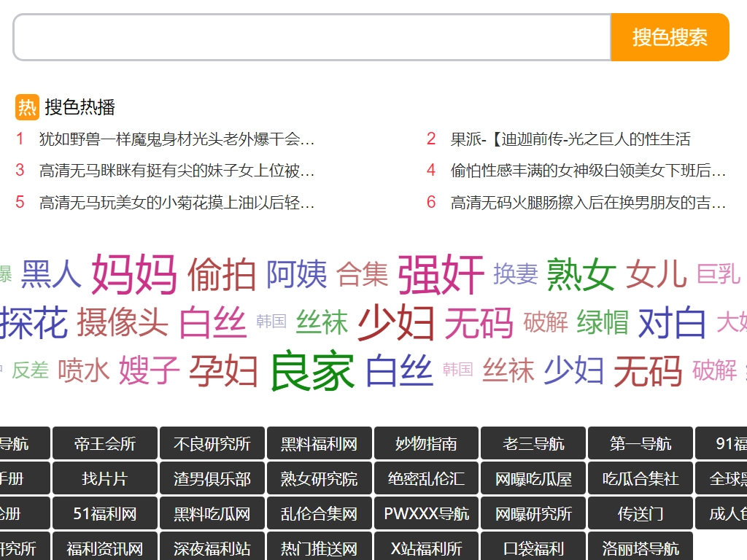Click the orange 热 icon beside 搜色热播

(x=27, y=107)
